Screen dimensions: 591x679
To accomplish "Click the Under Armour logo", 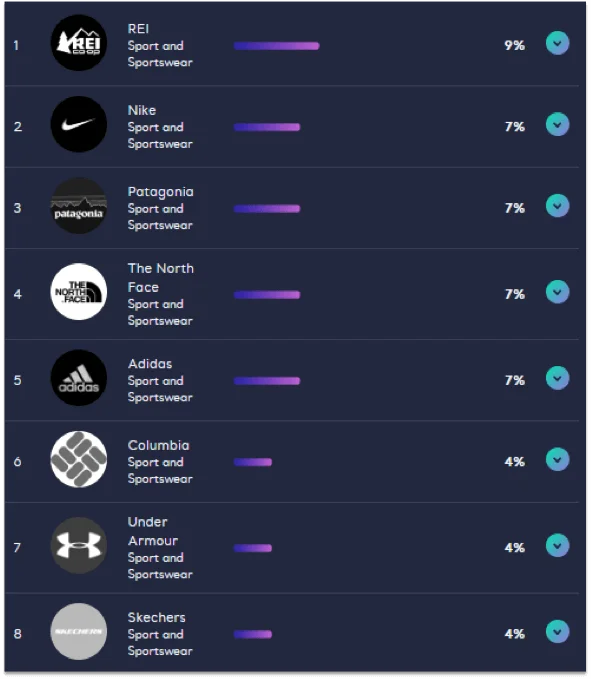I will [79, 546].
